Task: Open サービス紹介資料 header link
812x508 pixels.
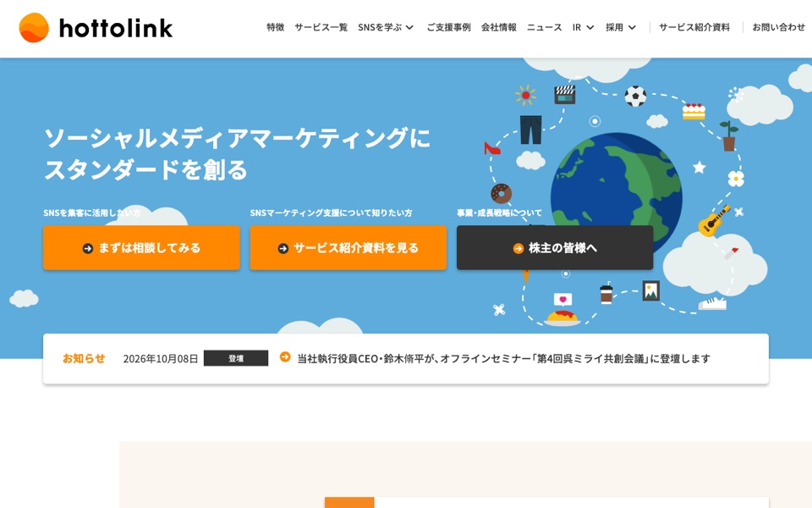Action: 694,27
